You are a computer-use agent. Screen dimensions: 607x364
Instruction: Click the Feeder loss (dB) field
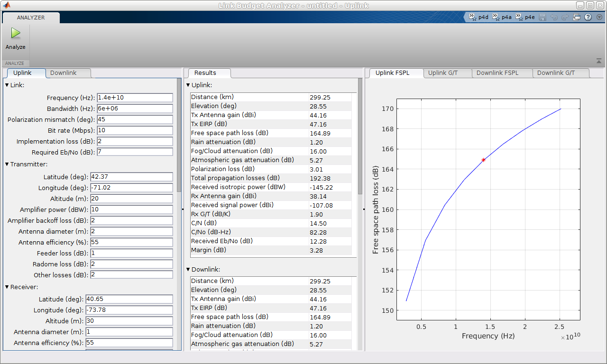click(x=131, y=253)
